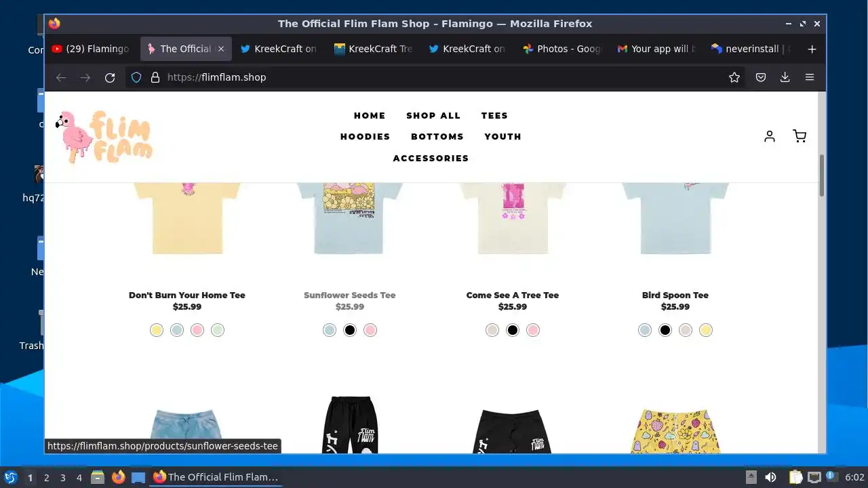Go back to previous page
The width and height of the screenshot is (868, 488).
tap(61, 77)
